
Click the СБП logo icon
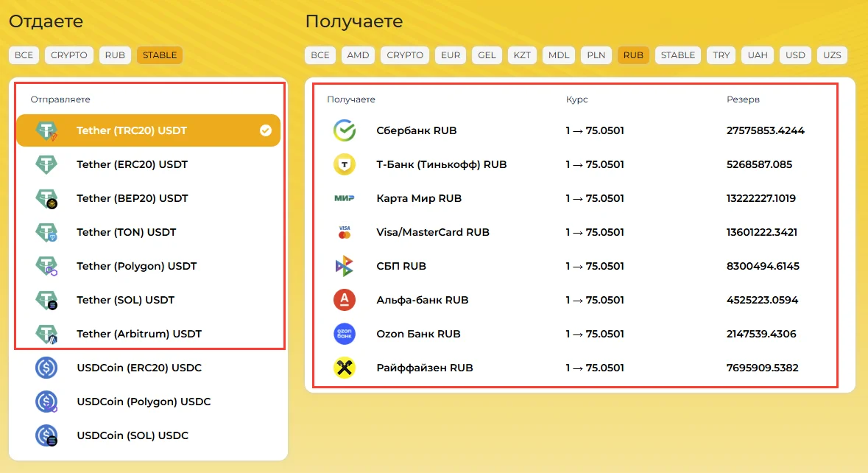coord(345,266)
